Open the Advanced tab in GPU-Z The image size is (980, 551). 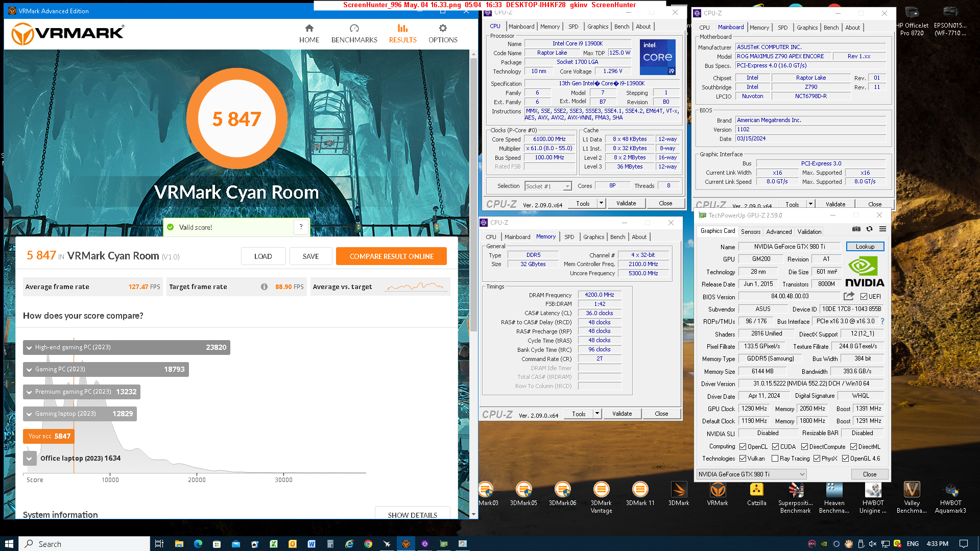(779, 232)
